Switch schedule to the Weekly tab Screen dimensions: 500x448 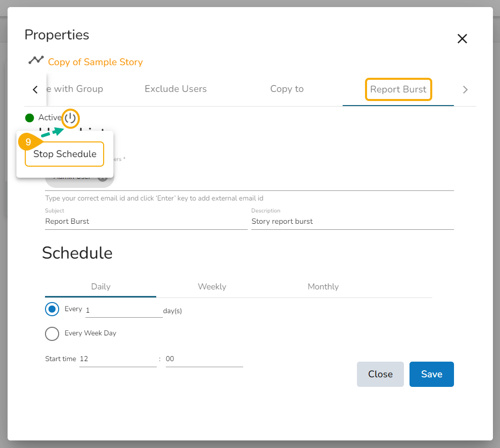212,286
